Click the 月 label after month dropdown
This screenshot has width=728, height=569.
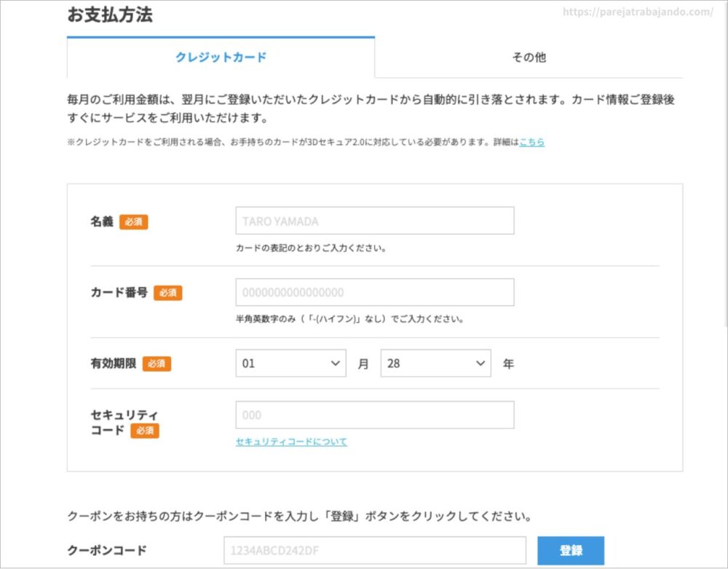coord(363,364)
